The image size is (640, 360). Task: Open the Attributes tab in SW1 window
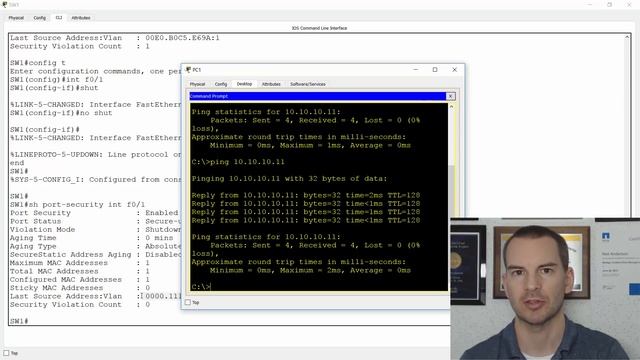pos(81,18)
